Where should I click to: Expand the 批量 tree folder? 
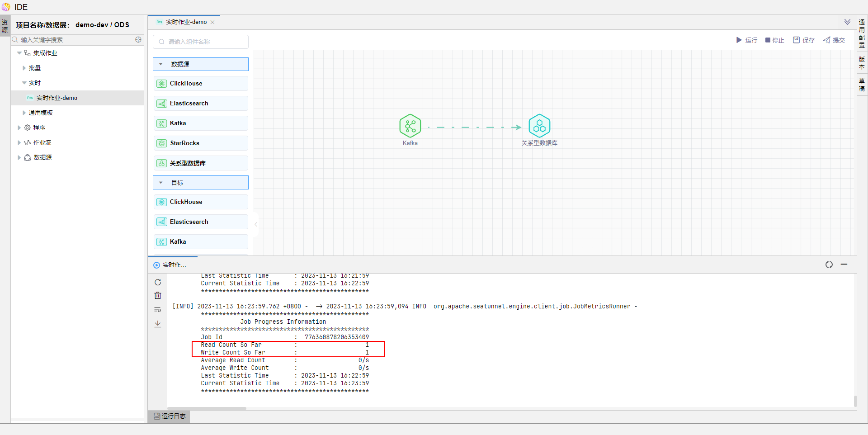24,68
